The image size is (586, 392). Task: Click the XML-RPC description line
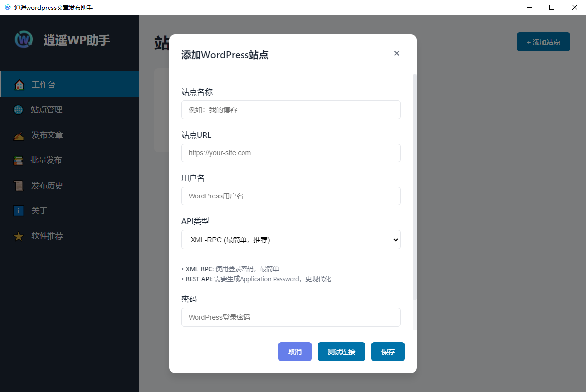(230, 269)
